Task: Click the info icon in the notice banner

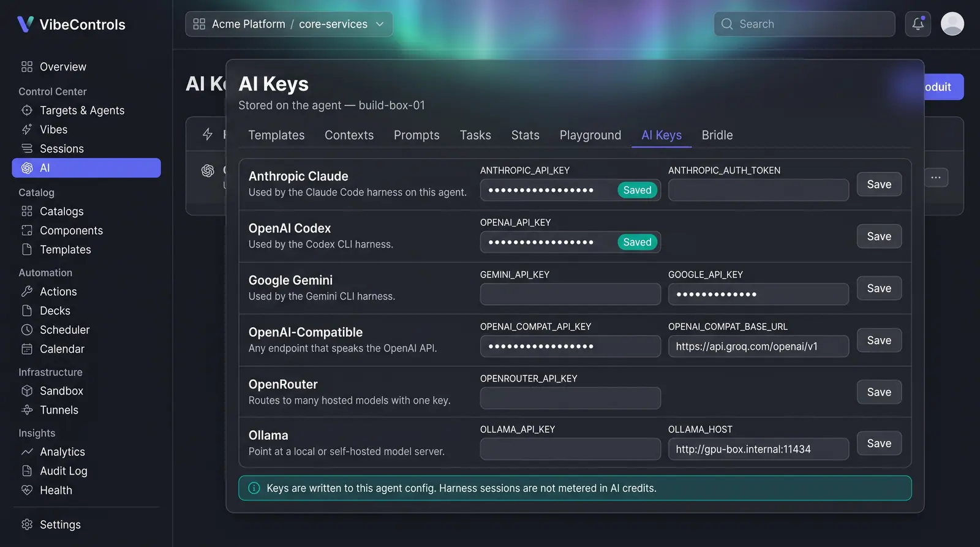Action: tap(254, 488)
